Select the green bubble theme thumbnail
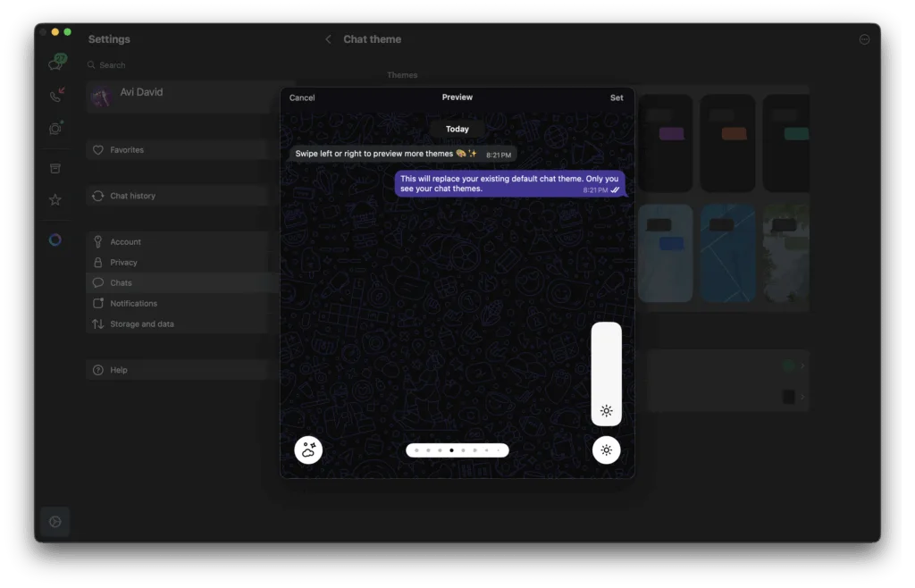 click(786, 144)
